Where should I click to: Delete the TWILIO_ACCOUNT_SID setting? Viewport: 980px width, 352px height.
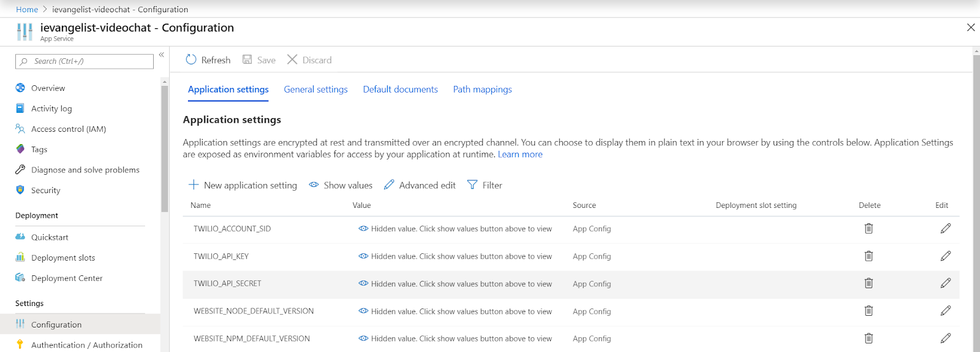tap(869, 228)
